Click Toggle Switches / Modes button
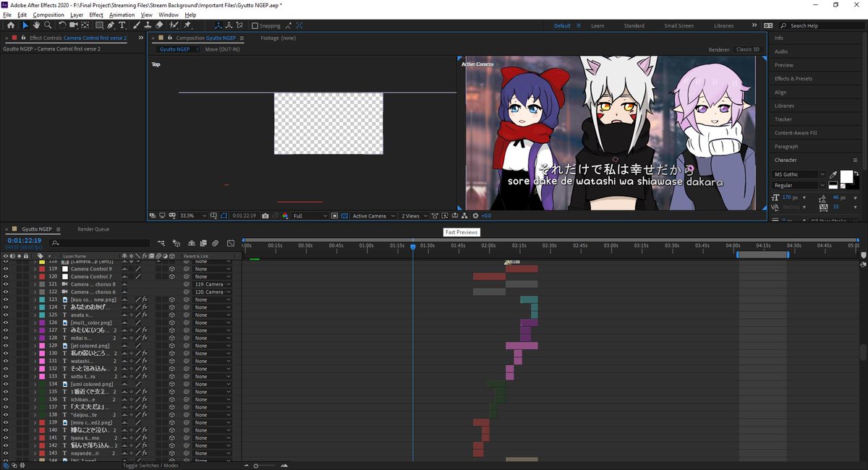The height and width of the screenshot is (470, 868). click(x=150, y=466)
